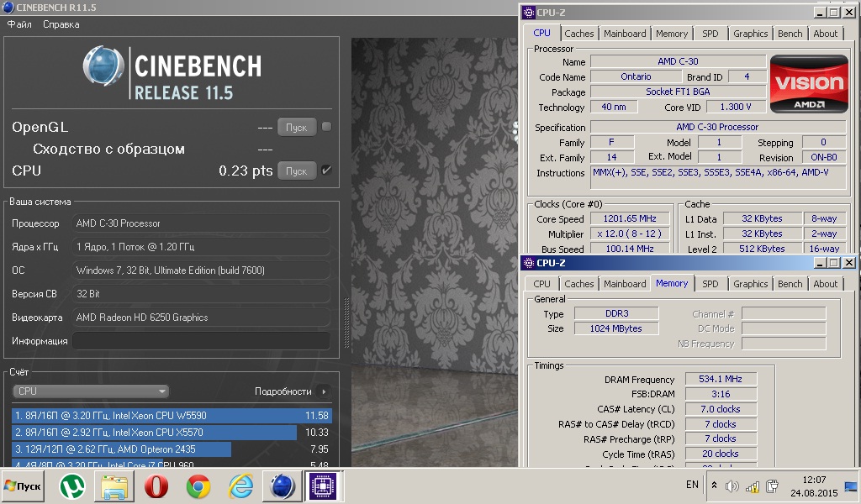Image resolution: width=861 pixels, height=504 pixels.
Task: Open the network signal tray icon
Action: pos(753,486)
